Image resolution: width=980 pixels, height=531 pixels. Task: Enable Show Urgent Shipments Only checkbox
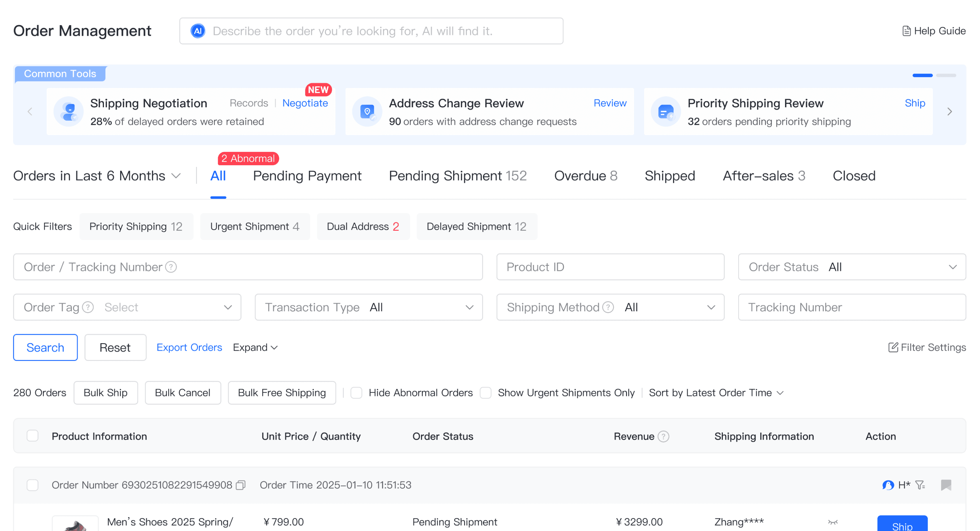click(x=485, y=392)
